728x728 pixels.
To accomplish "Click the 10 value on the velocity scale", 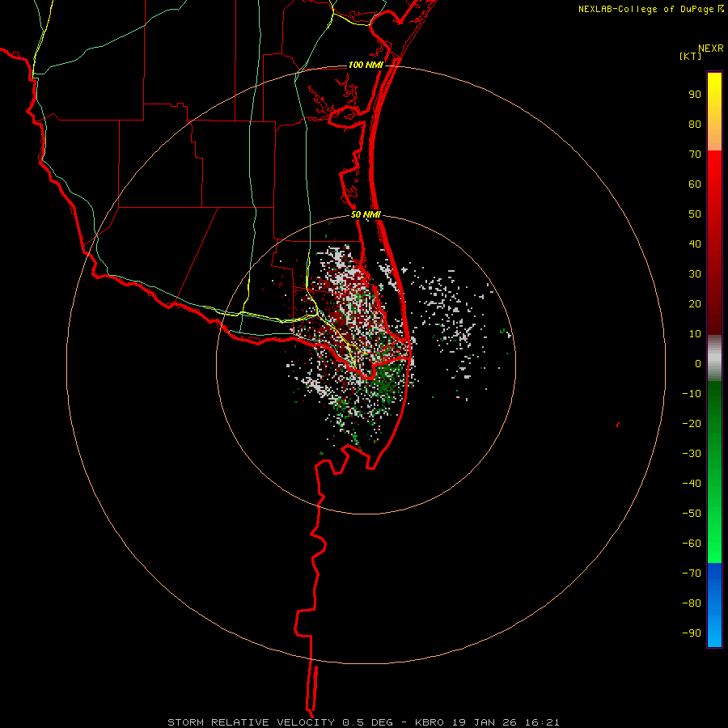I will (x=695, y=334).
